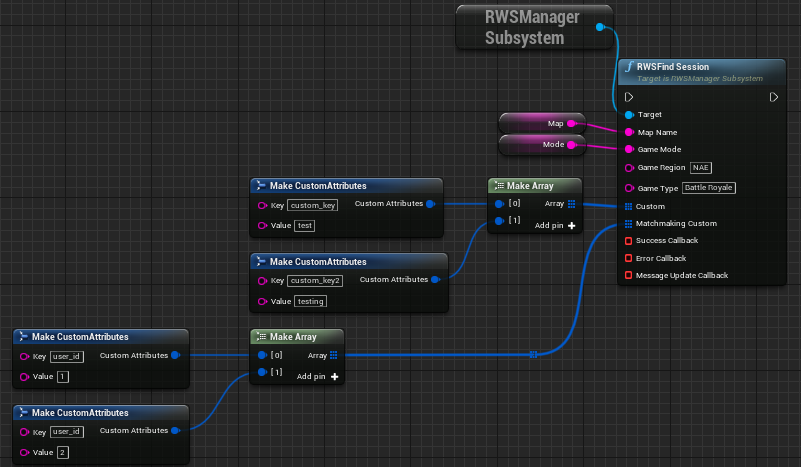The height and width of the screenshot is (467, 801).
Task: Click the reroute node on the Matchmaking Custom wire
Action: (534, 354)
